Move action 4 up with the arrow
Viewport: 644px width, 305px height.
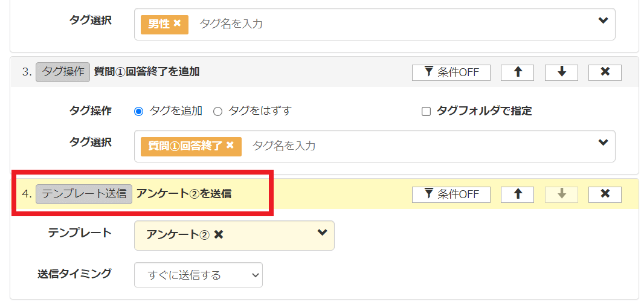(518, 194)
